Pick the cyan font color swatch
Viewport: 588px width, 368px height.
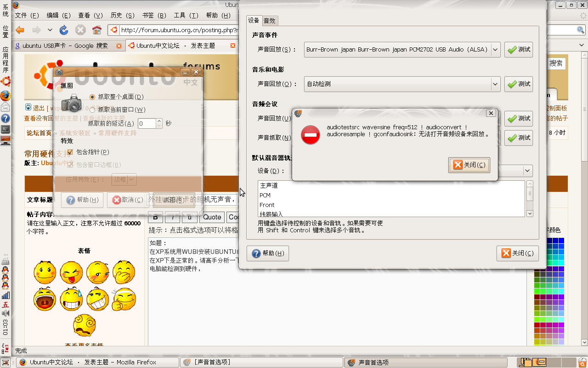click(x=561, y=263)
